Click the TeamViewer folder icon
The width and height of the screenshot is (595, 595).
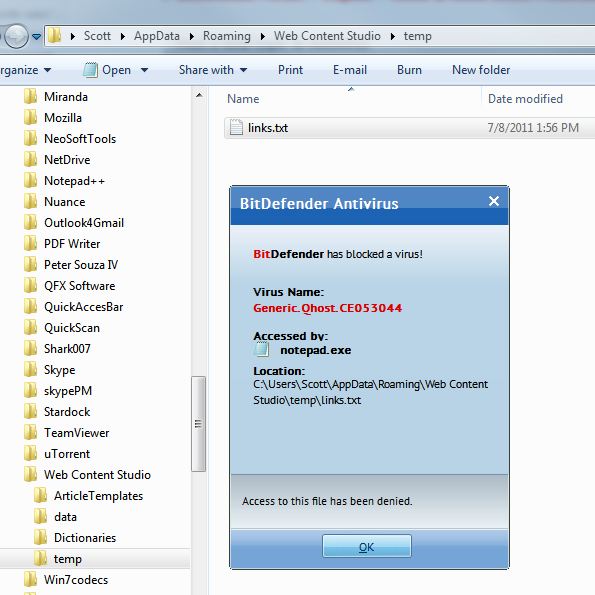(x=30, y=433)
